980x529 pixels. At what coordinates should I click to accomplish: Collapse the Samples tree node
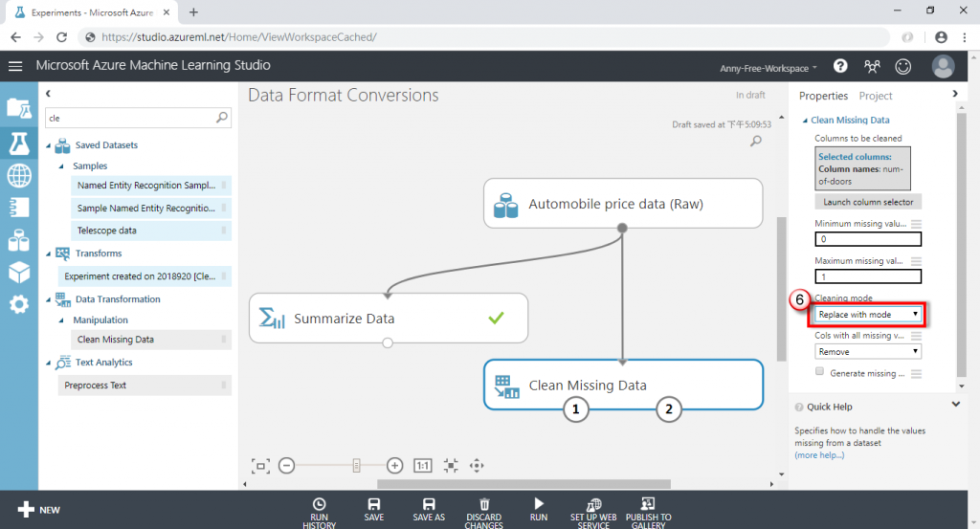coord(61,166)
